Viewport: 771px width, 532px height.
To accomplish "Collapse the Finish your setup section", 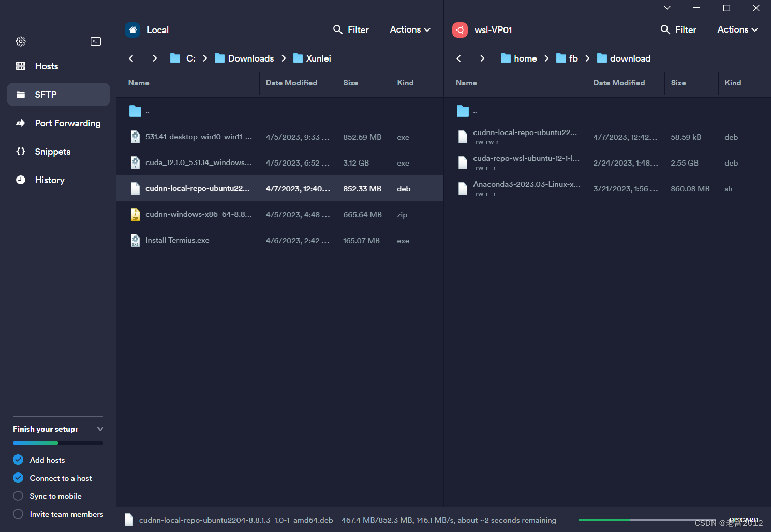I will 100,428.
